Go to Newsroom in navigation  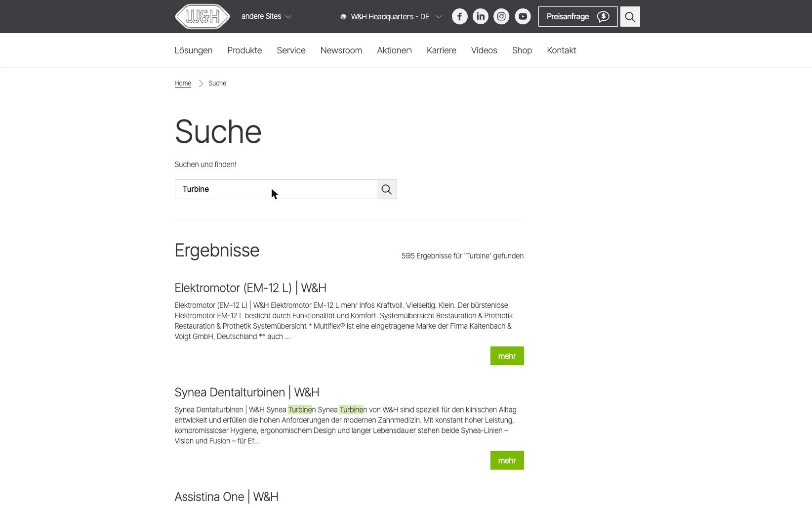[x=341, y=50]
